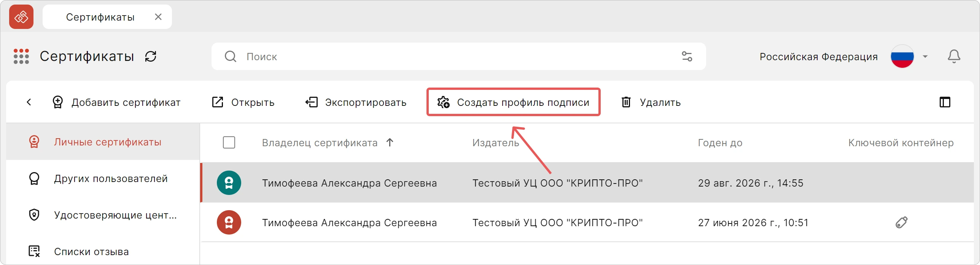The height and width of the screenshot is (265, 980).
Task: Click Создать профиль подписи button
Action: pos(513,102)
